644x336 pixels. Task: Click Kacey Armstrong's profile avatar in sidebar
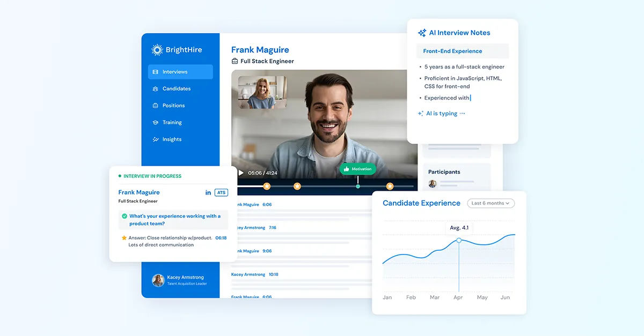(x=158, y=280)
